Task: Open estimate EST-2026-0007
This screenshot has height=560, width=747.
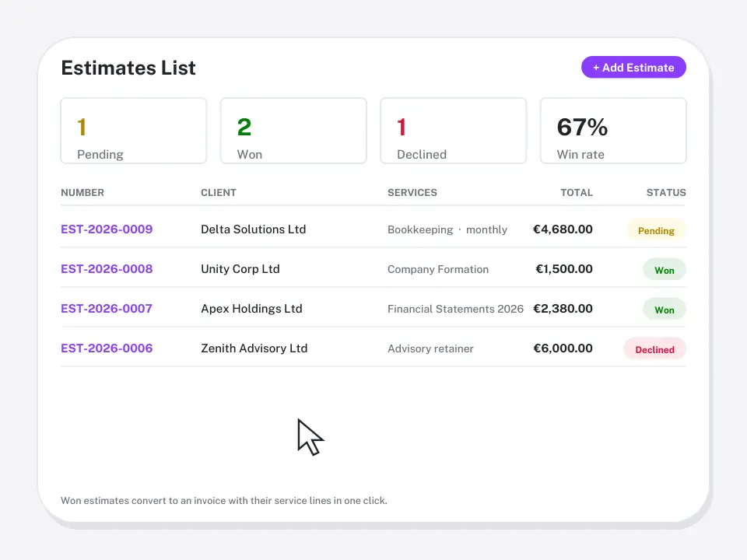Action: (x=107, y=309)
